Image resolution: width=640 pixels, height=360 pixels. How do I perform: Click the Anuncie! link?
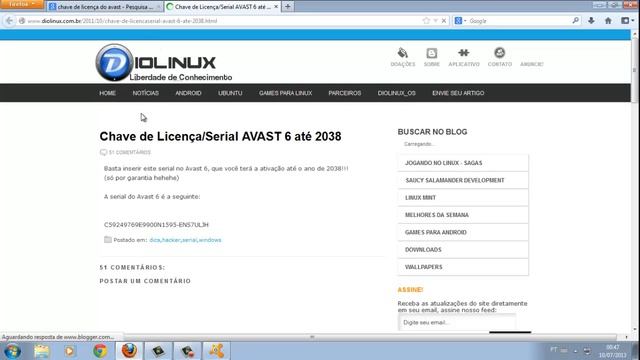click(x=531, y=64)
